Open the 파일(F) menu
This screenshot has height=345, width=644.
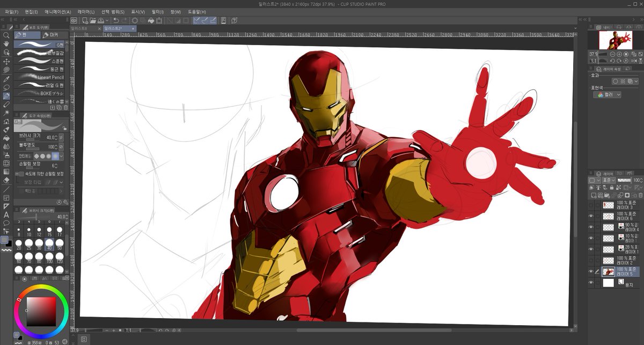click(11, 12)
